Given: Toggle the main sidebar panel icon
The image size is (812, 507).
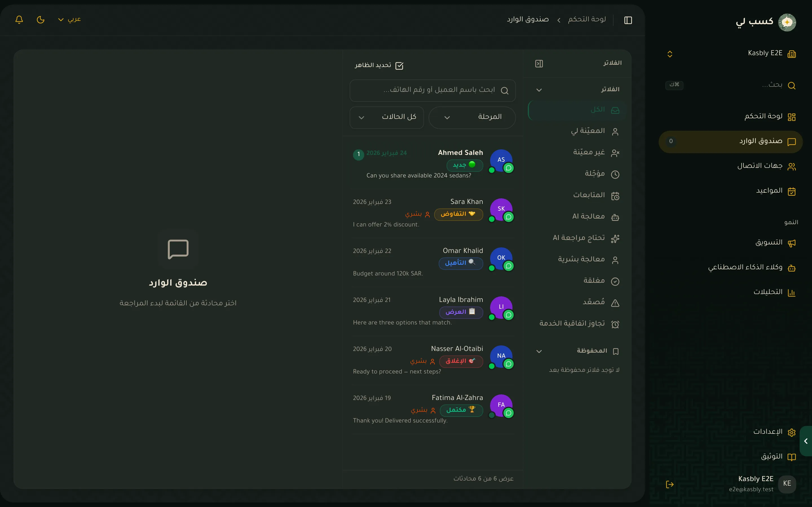Looking at the screenshot, I should [x=628, y=20].
